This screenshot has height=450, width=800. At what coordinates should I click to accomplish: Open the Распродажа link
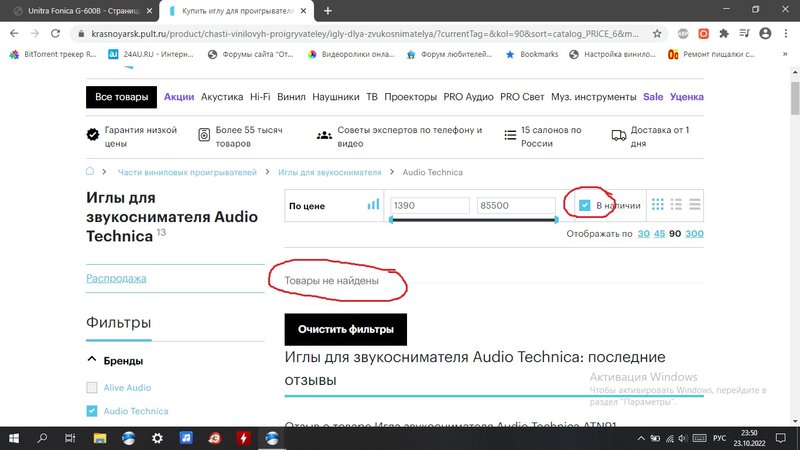[x=116, y=278]
